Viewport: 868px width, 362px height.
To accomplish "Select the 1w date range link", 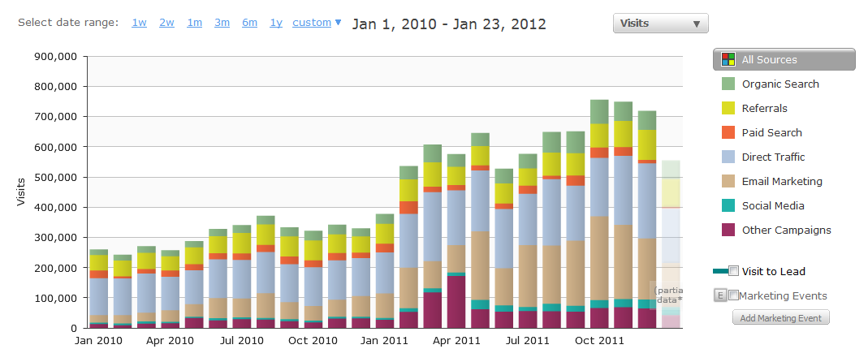I will point(139,23).
